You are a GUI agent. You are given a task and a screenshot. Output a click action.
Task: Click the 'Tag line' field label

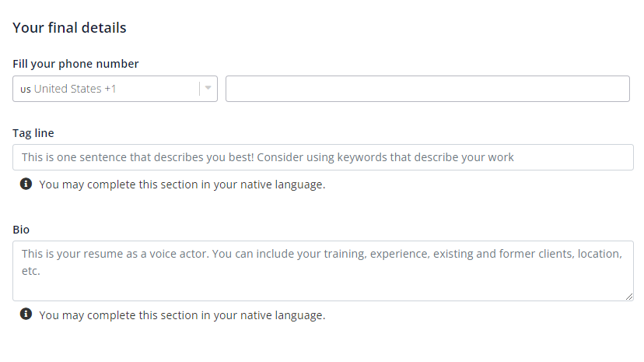click(x=33, y=133)
